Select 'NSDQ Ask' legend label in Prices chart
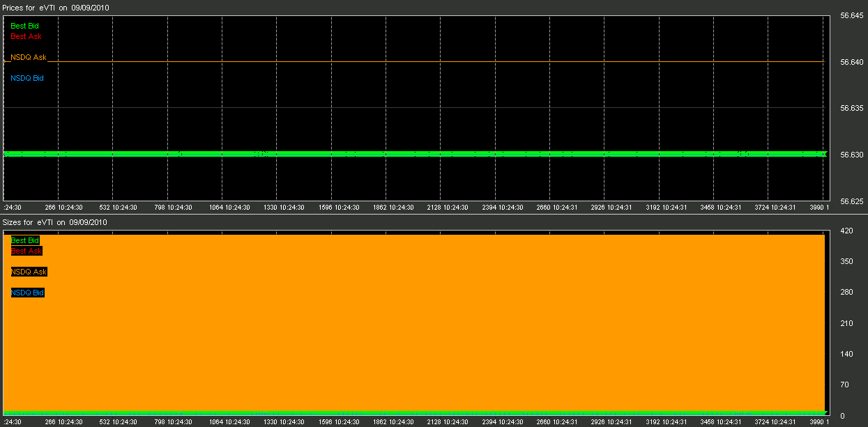 pos(29,57)
